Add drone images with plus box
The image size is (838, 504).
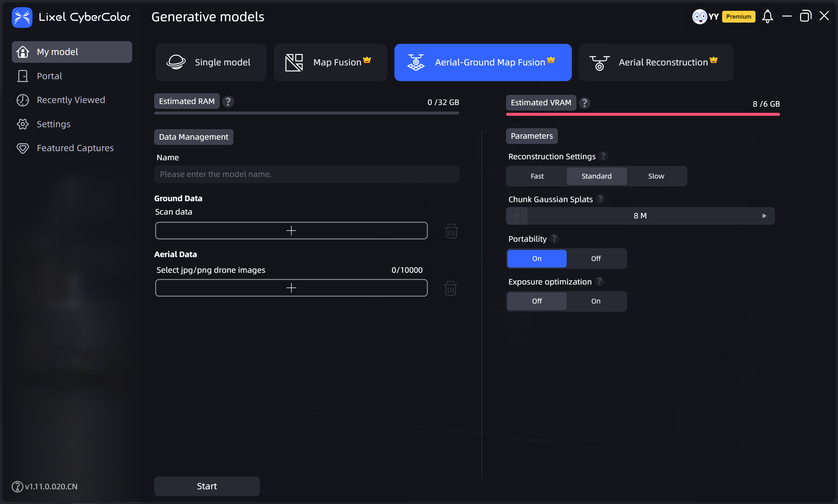(x=291, y=288)
